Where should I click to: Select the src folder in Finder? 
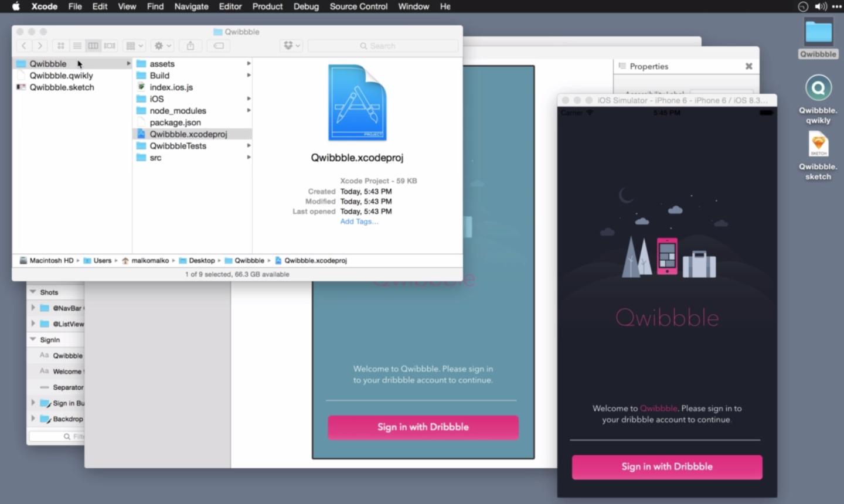(x=192, y=158)
